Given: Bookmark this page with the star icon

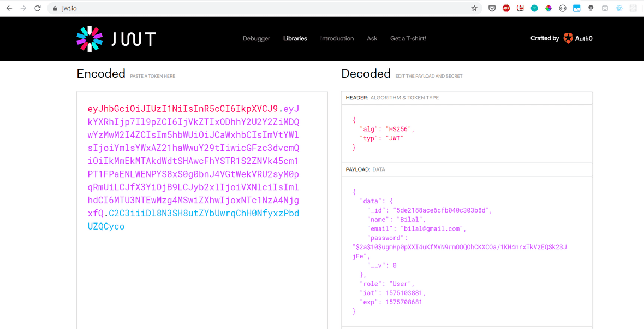Looking at the screenshot, I should tap(474, 8).
